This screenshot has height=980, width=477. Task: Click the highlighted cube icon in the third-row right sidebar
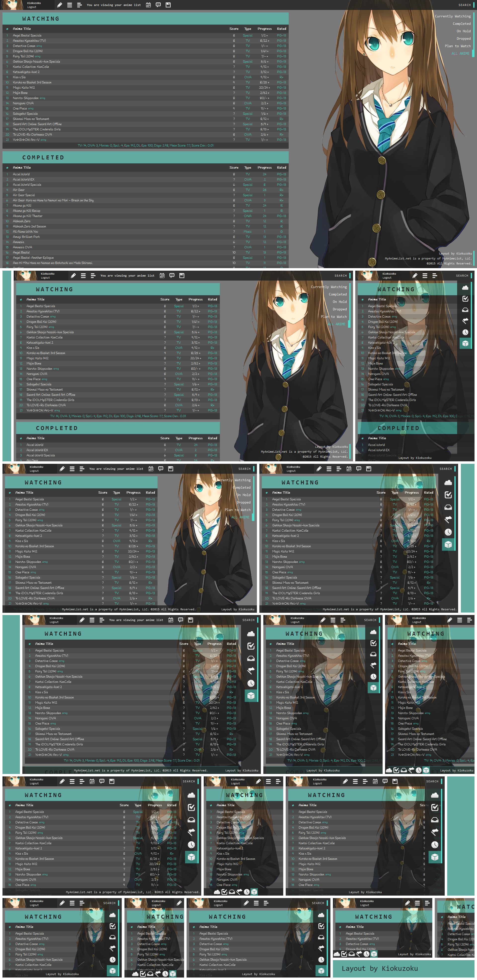448,544
